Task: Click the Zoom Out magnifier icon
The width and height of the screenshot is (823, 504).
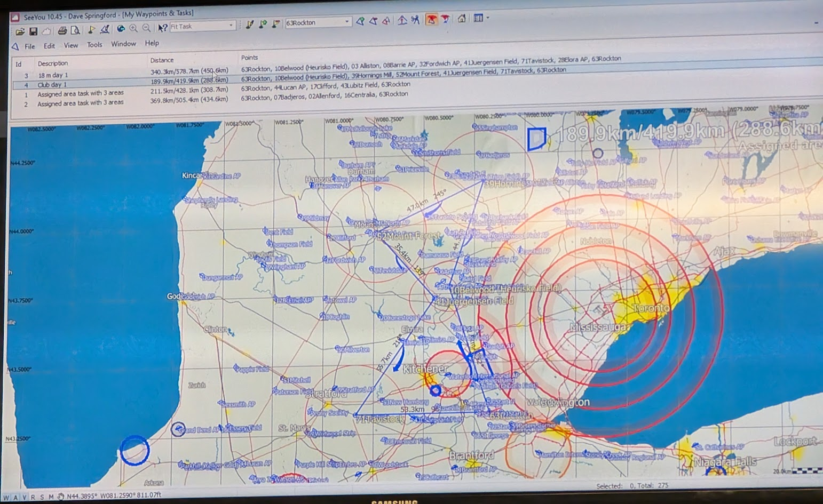Action: pos(146,28)
